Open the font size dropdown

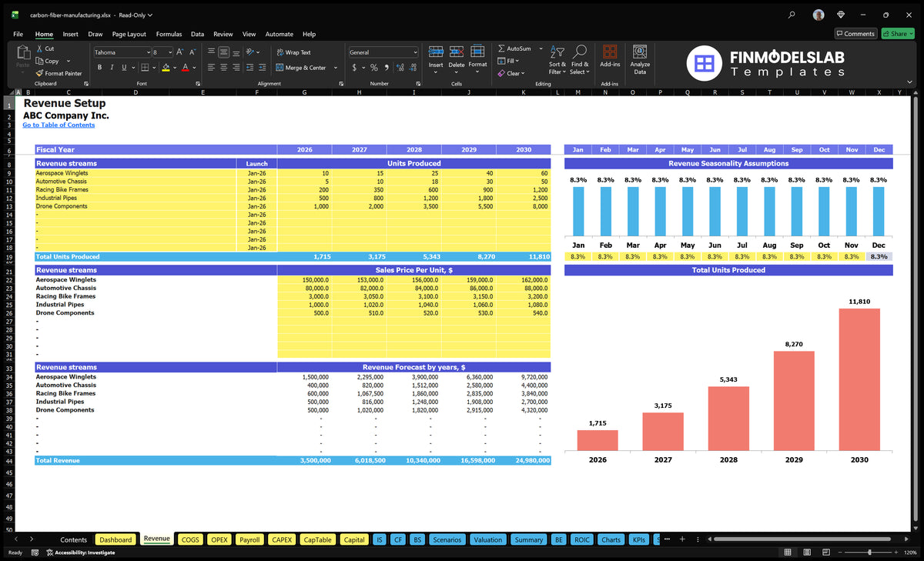[169, 52]
